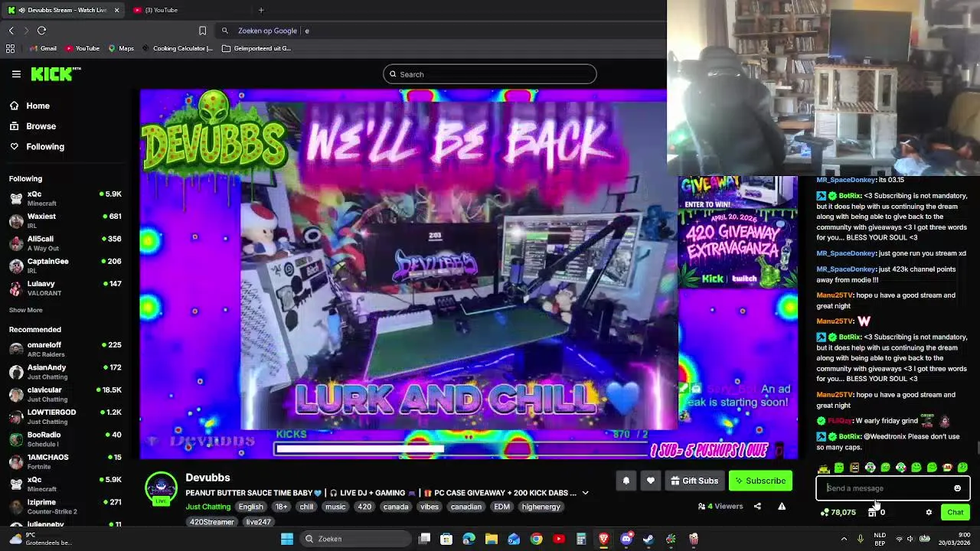The height and width of the screenshot is (551, 980).
Task: Open LOWTIERGOD recommended channel
Action: (65, 416)
